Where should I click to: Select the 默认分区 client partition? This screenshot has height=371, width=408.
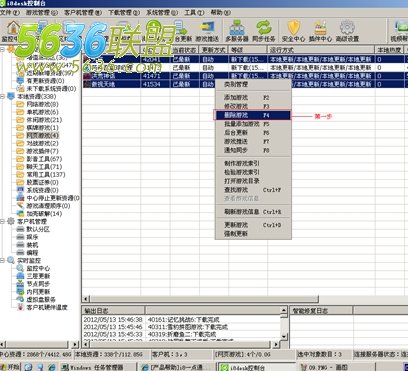33,229
